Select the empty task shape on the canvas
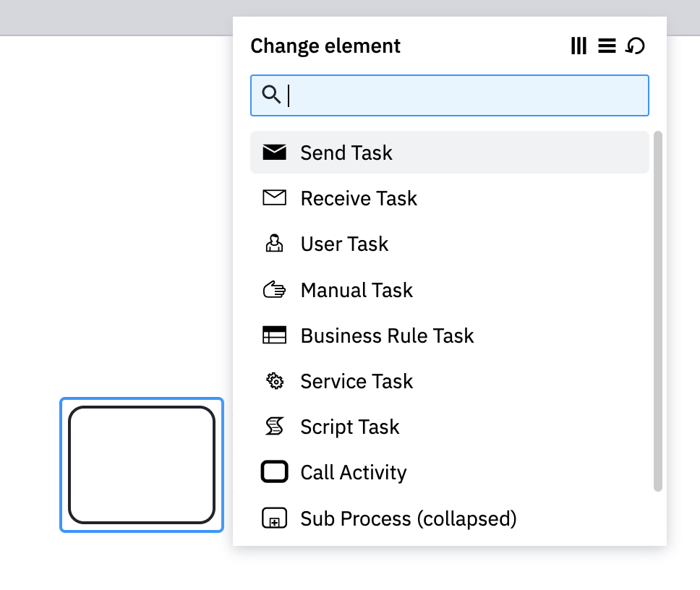Viewport: 700px width, 590px height. [142, 464]
